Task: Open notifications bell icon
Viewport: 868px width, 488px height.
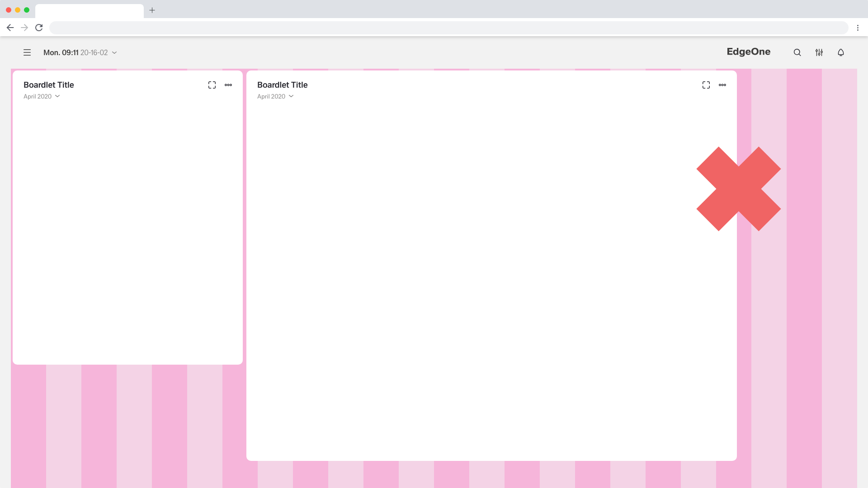Action: [840, 52]
